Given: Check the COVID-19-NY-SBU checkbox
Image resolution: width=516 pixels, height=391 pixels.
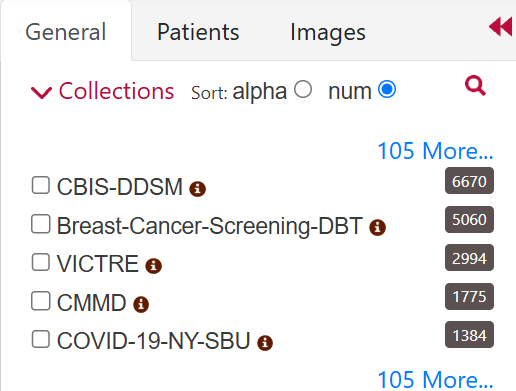Looking at the screenshot, I should click(x=41, y=339).
